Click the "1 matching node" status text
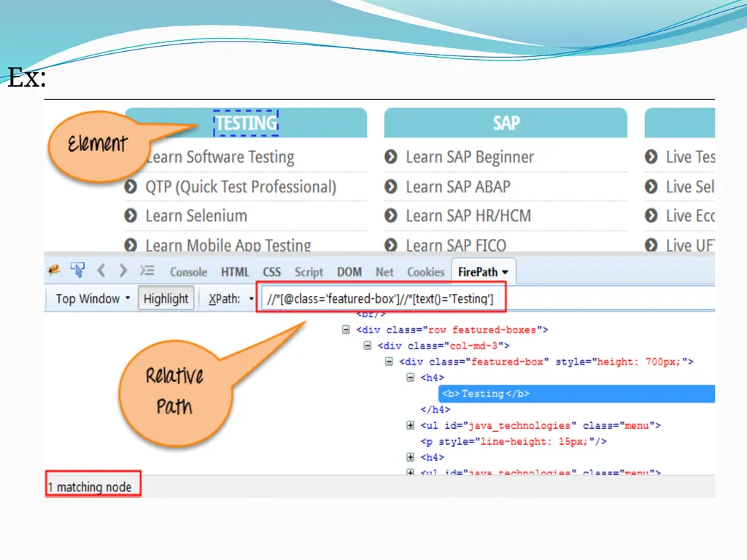Image resolution: width=747 pixels, height=560 pixels. pyautogui.click(x=90, y=486)
